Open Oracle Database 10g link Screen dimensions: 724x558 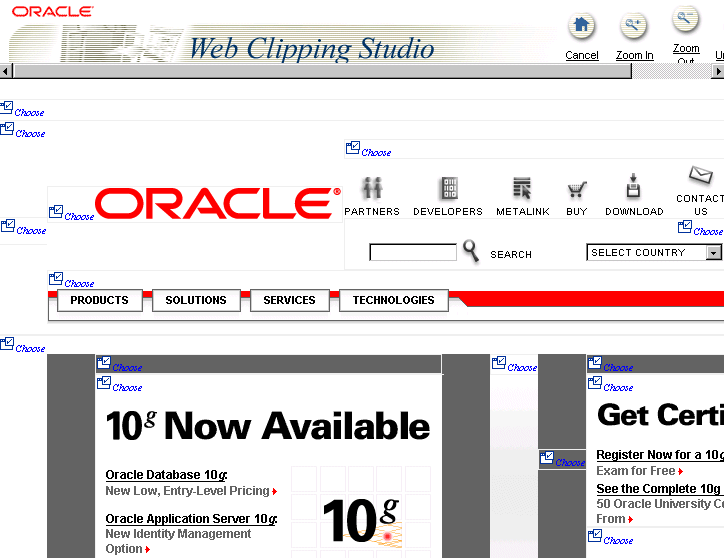pos(166,475)
